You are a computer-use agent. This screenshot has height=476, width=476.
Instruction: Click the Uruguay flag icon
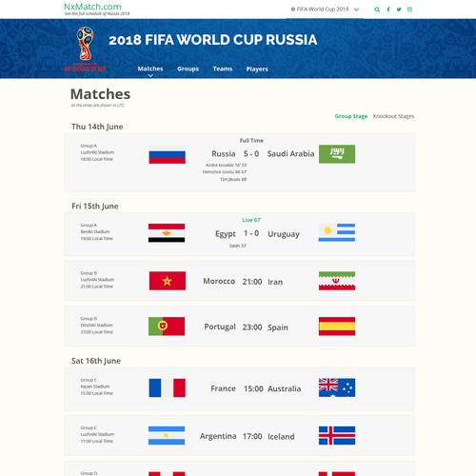pyautogui.click(x=337, y=232)
